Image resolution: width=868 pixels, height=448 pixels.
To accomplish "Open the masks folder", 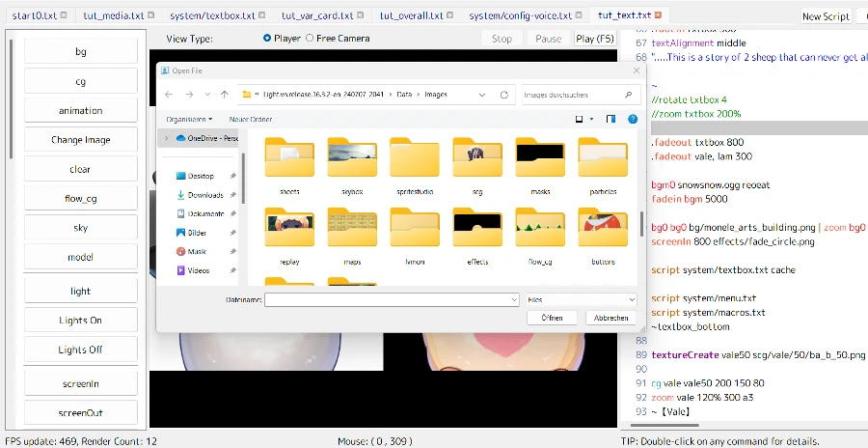I will click(x=539, y=159).
